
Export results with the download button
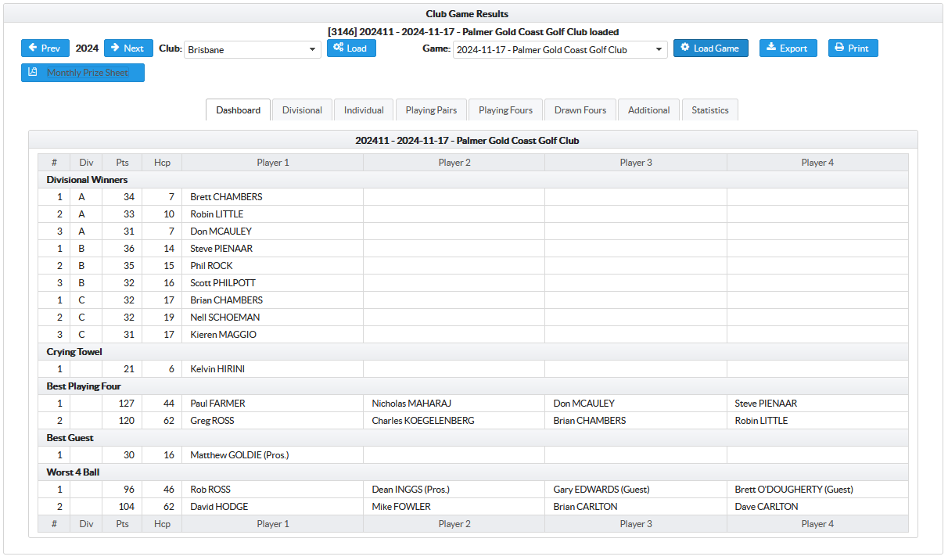788,48
